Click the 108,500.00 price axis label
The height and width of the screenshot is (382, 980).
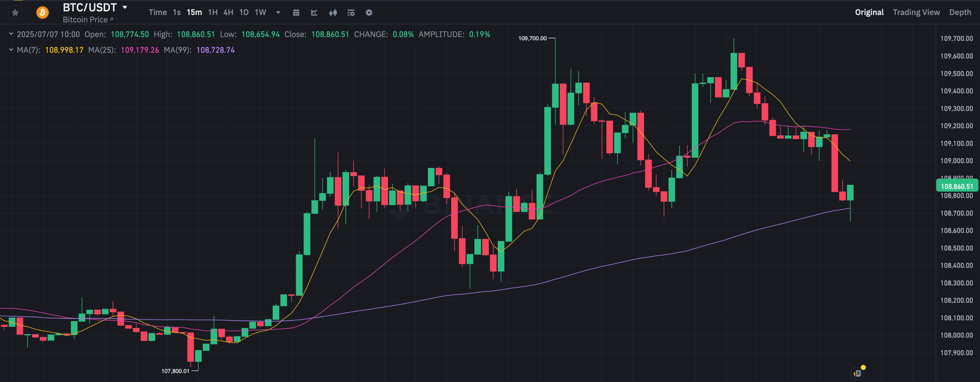pyautogui.click(x=956, y=248)
